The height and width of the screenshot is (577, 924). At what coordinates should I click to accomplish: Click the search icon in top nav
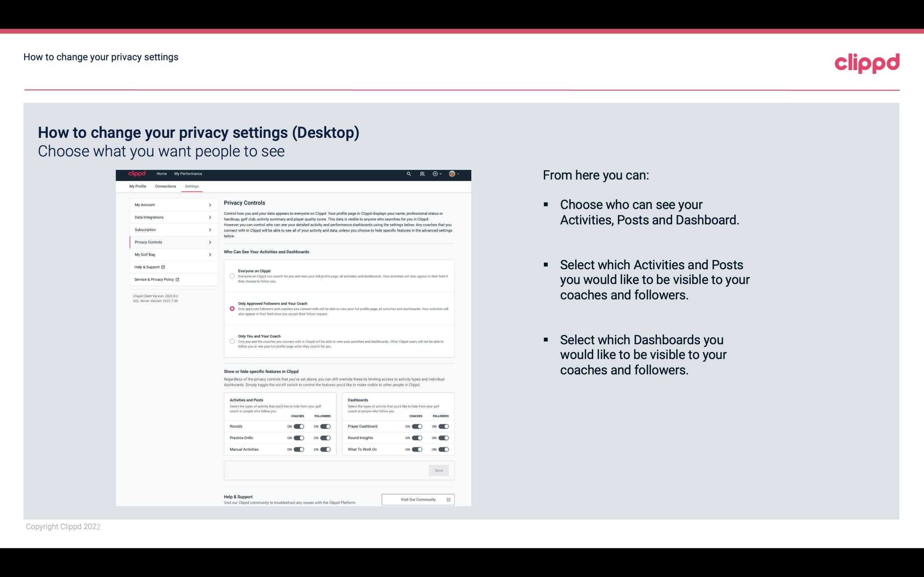click(409, 174)
